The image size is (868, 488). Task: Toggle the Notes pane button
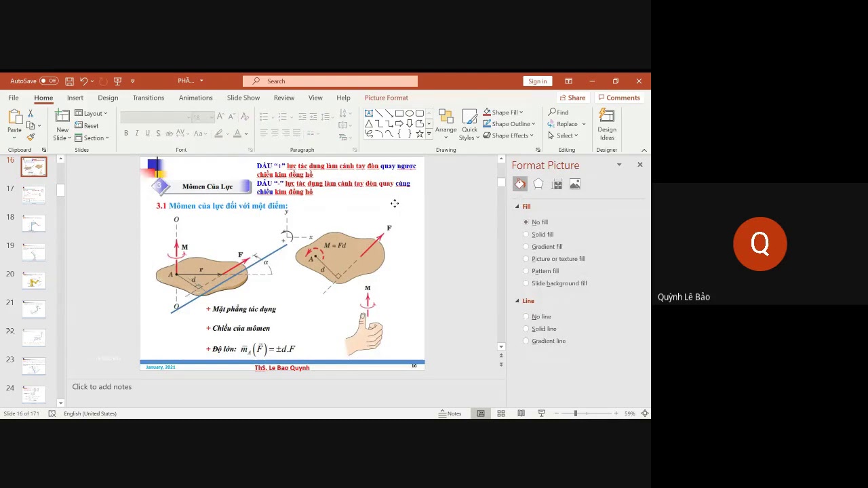[450, 413]
